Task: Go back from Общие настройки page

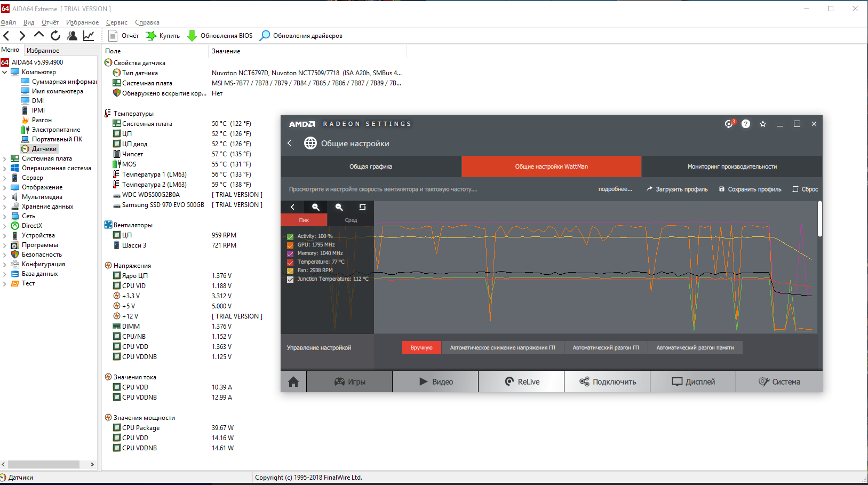Action: click(x=289, y=143)
